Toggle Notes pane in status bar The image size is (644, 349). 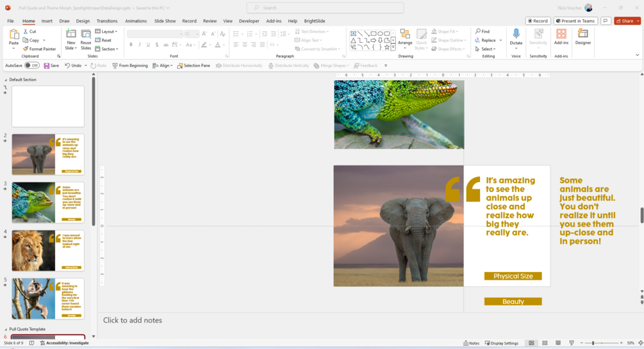click(471, 343)
